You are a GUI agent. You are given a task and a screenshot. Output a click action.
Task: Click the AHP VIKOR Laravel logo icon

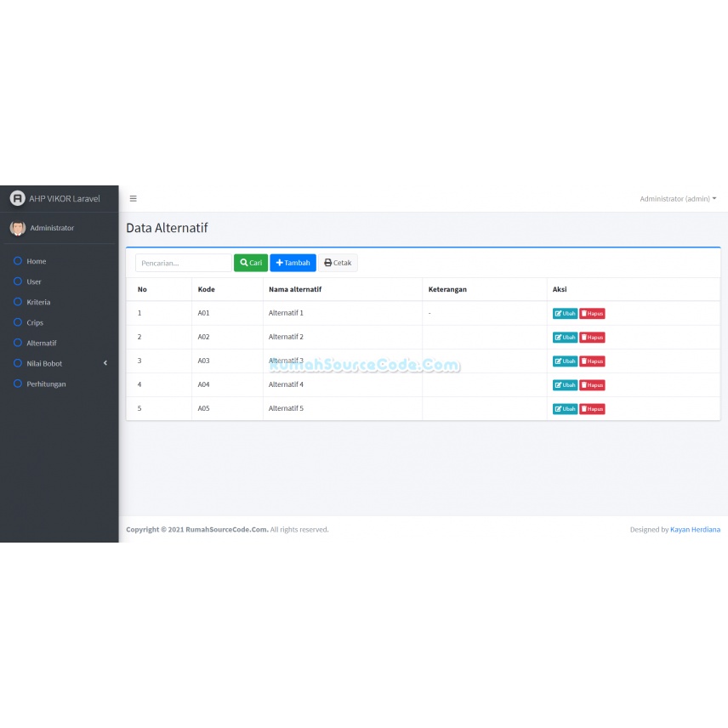(18, 198)
